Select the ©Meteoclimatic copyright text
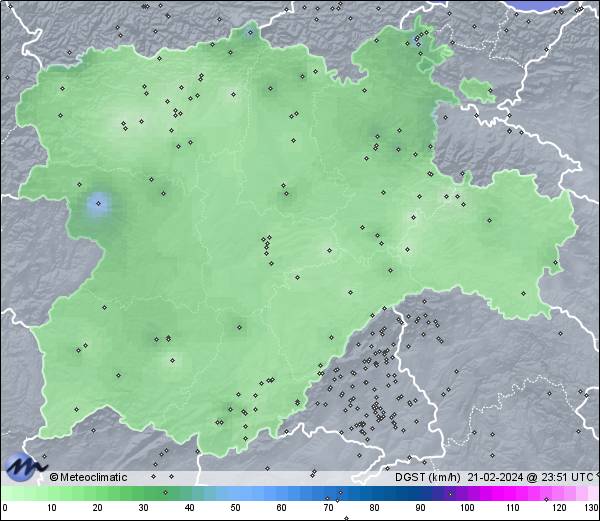This screenshot has height=521, width=600. [x=89, y=477]
